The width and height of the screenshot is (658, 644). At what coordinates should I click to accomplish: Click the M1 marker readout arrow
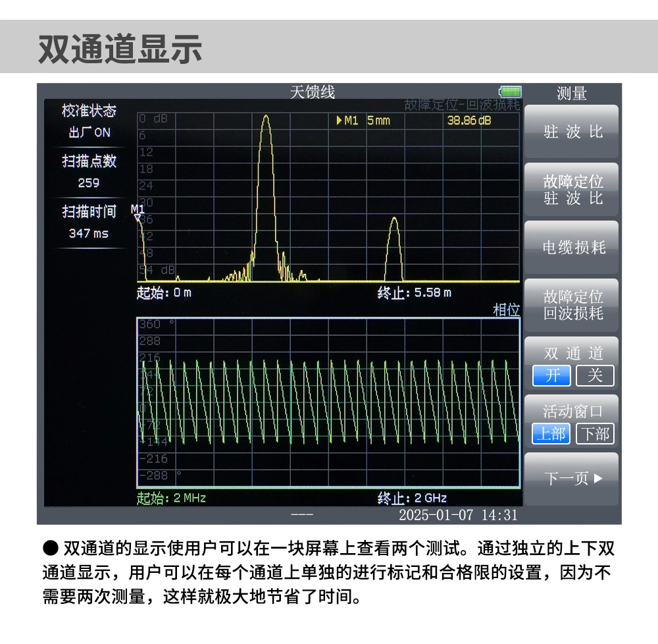[339, 121]
